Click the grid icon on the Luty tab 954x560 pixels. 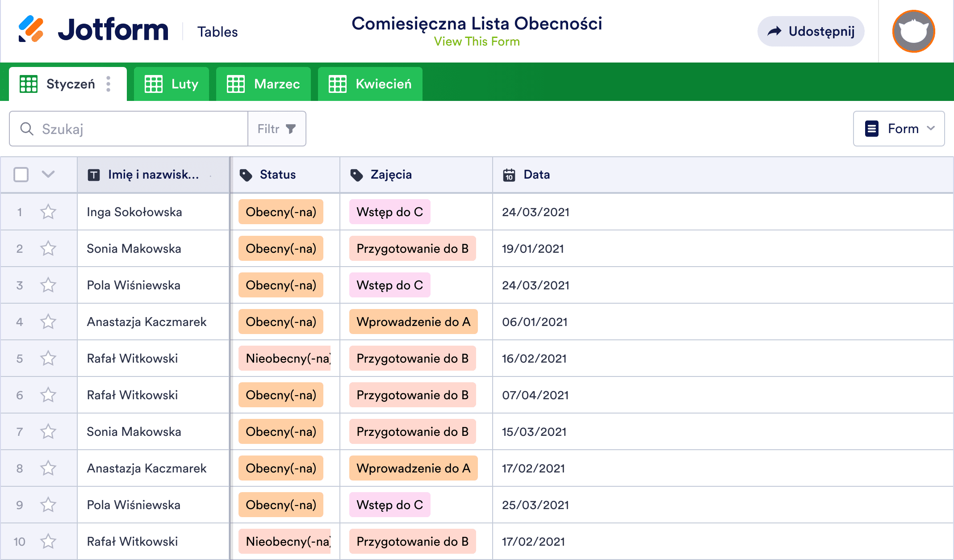coord(154,84)
